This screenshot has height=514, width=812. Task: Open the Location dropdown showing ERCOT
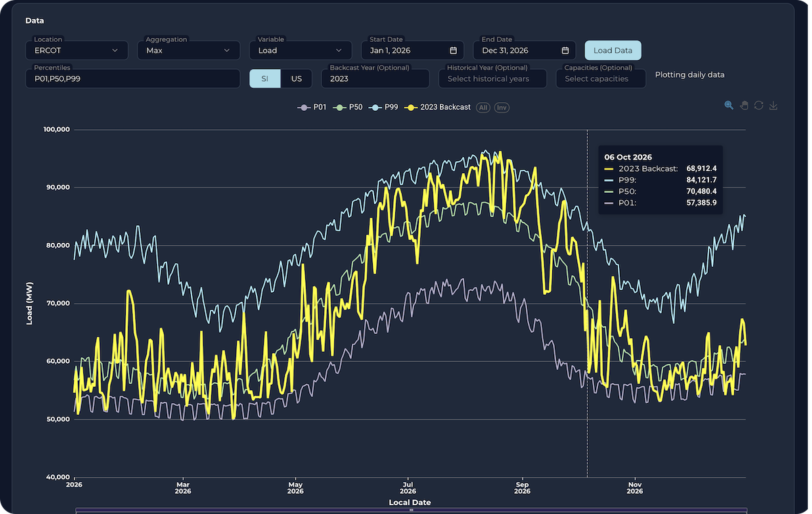[76, 51]
